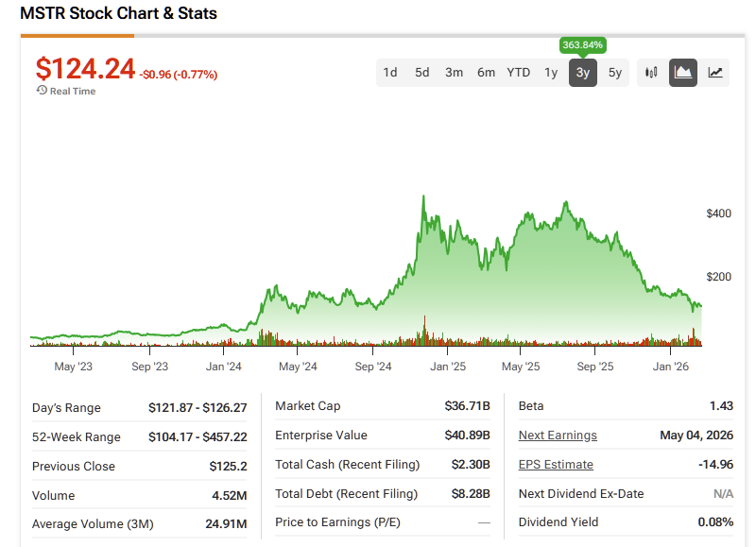Viewport: 756px width, 547px height.
Task: Switch to the line chart view
Action: [714, 72]
